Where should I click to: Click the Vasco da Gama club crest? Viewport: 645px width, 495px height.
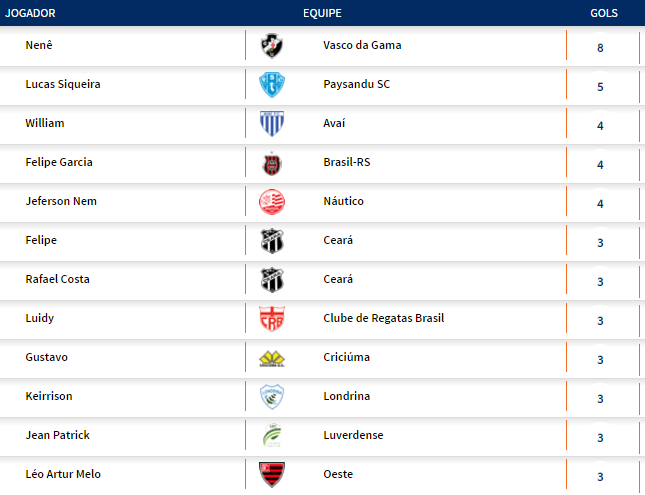pyautogui.click(x=271, y=45)
